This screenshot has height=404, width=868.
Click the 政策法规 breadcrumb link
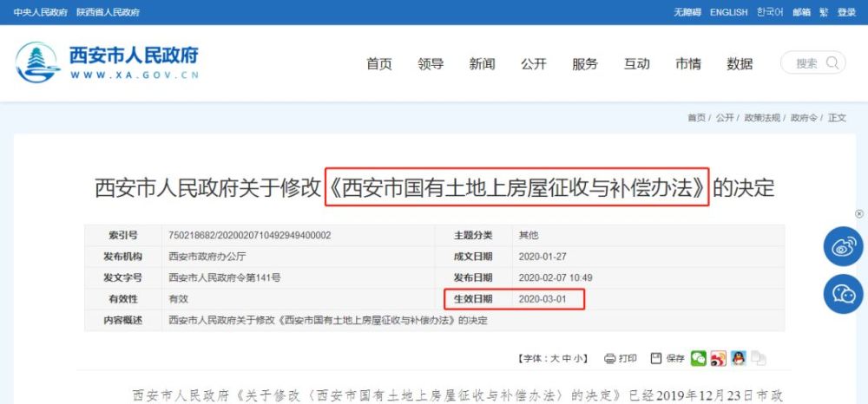pyautogui.click(x=762, y=118)
